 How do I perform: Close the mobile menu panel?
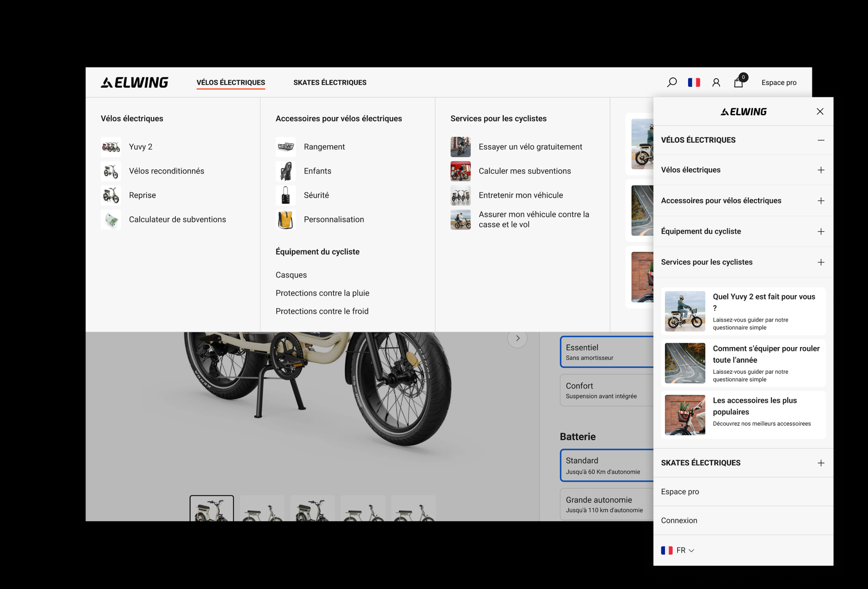[820, 111]
